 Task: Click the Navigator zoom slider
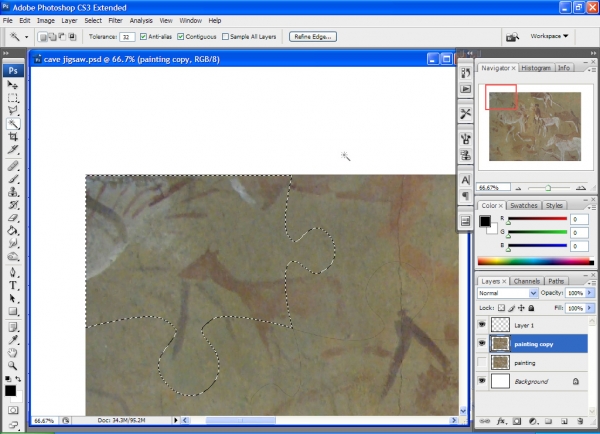click(x=548, y=188)
